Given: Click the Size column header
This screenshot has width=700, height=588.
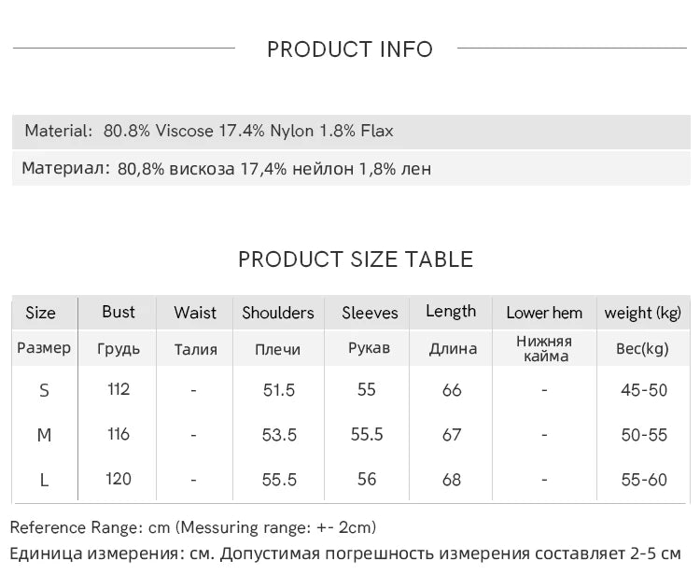Looking at the screenshot, I should pos(40,313).
